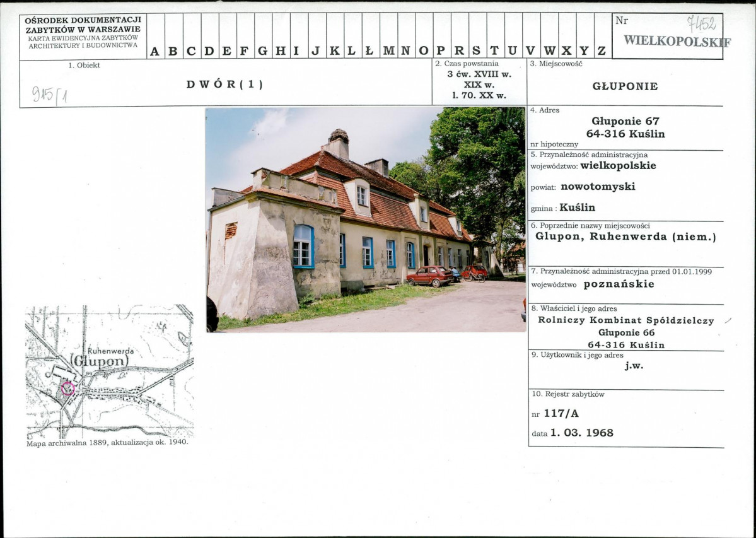Click register date '1. 03. 1968'
Image resolution: width=756 pixels, height=538 pixels.
pyautogui.click(x=582, y=433)
